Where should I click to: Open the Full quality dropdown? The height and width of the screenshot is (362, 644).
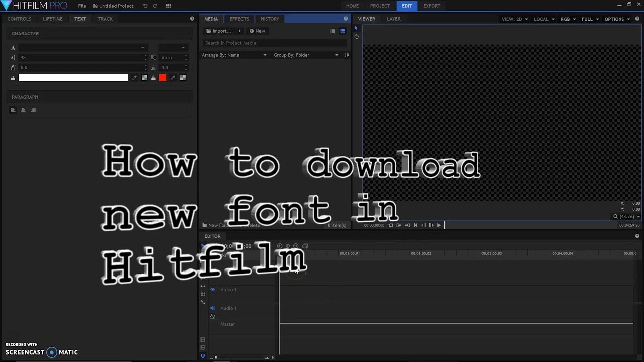(590, 19)
